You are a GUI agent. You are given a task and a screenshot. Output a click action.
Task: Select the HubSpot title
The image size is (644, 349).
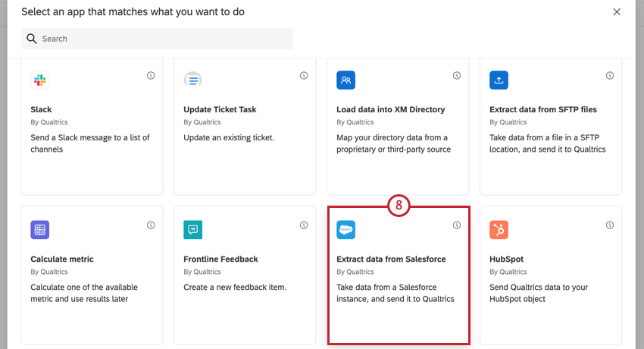(x=506, y=259)
